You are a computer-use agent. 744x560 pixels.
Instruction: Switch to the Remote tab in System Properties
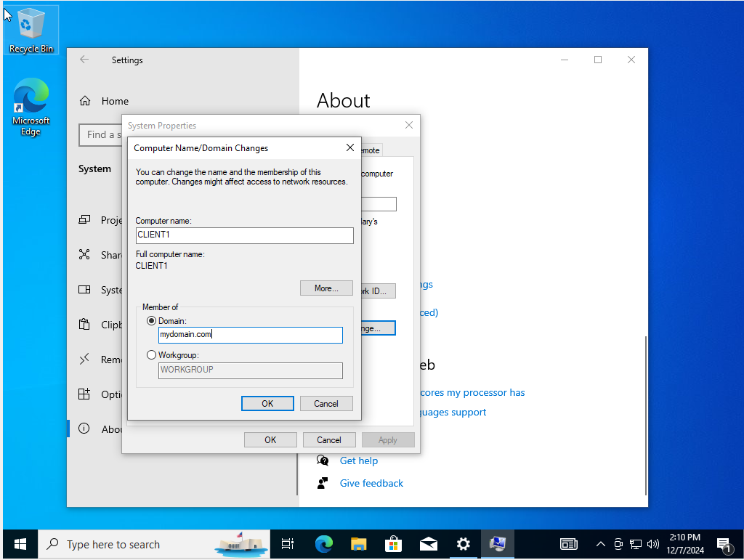click(371, 150)
